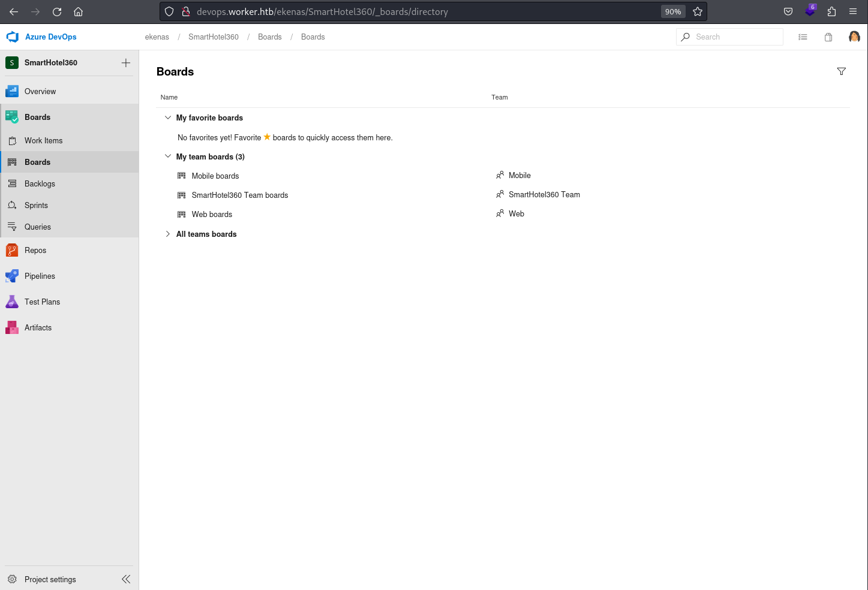The image size is (868, 590).
Task: Open the browser extensions puzzle icon
Action: coord(831,11)
